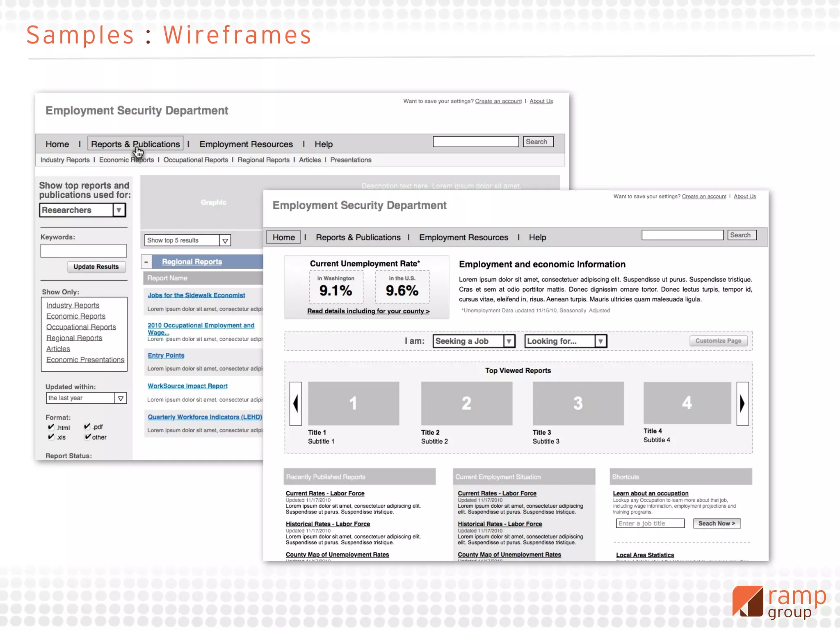Select Home in back window navigation
840x630 pixels.
[57, 144]
